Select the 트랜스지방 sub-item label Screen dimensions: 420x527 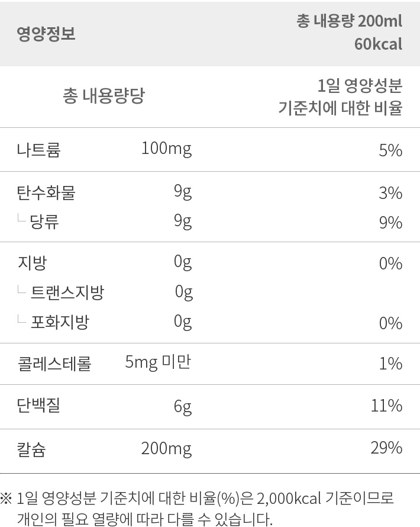point(67,293)
